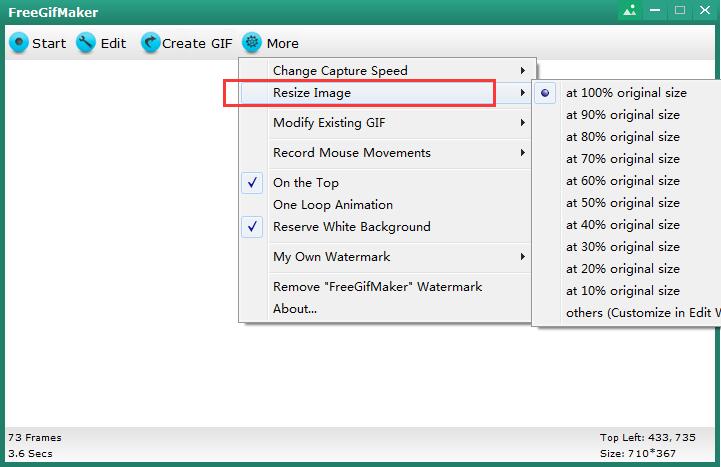This screenshot has height=467, width=721.
Task: Click the "Size: 710*367" status text
Action: (x=638, y=454)
